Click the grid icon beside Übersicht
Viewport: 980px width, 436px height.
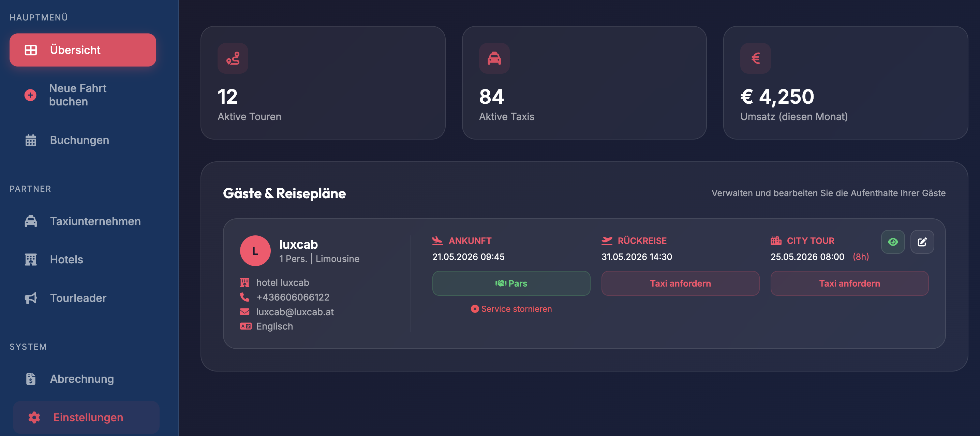pyautogui.click(x=31, y=50)
